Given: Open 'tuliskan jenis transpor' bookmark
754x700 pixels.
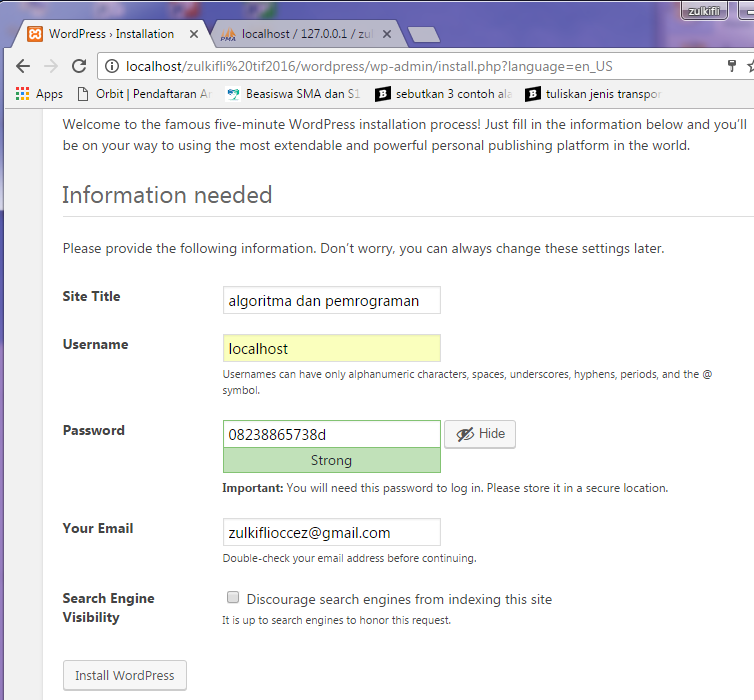Looking at the screenshot, I should [x=593, y=94].
